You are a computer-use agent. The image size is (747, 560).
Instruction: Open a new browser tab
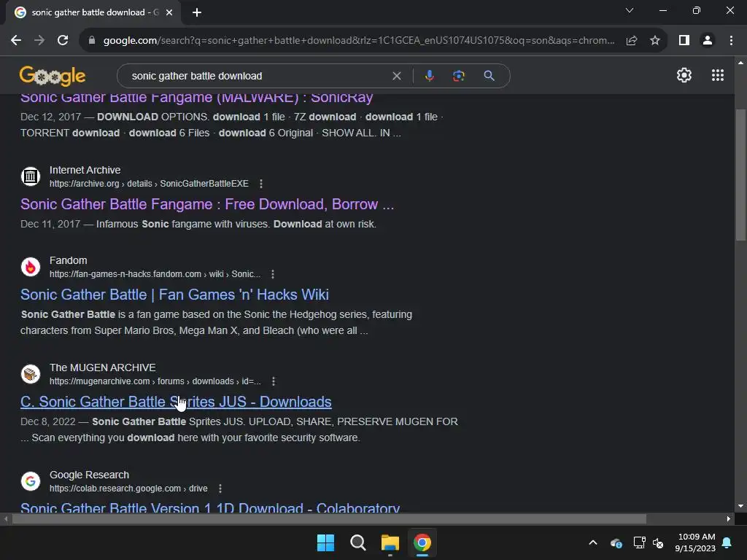pos(197,12)
